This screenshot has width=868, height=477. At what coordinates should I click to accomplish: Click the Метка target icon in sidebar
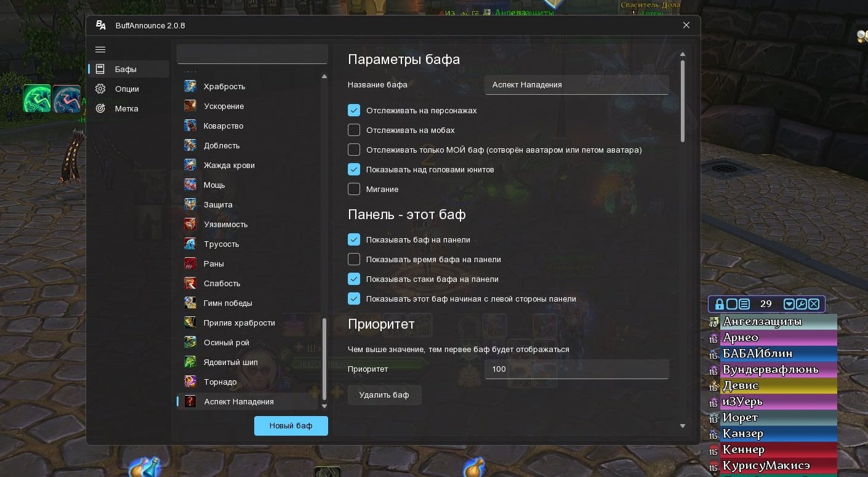point(100,109)
